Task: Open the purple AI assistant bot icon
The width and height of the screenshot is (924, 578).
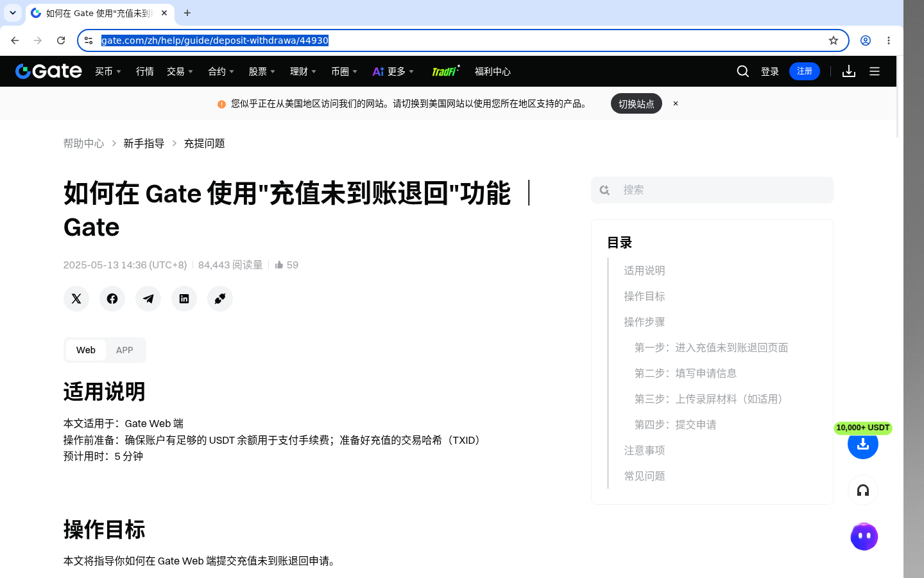Action: pyautogui.click(x=864, y=537)
